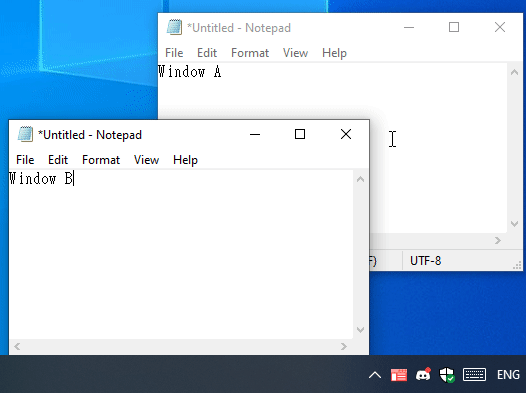The width and height of the screenshot is (526, 393).
Task: Open File menu in Window A Notepad
Action: tap(174, 53)
